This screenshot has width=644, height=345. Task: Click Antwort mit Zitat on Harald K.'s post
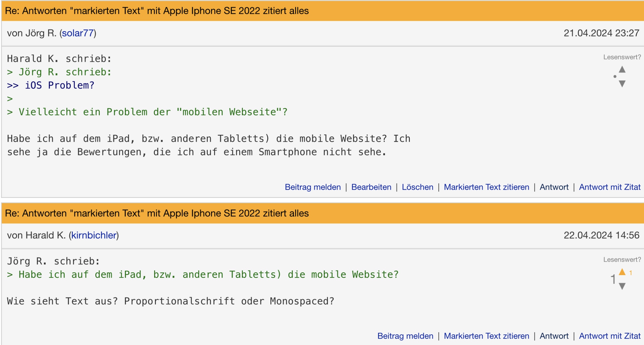pos(610,336)
